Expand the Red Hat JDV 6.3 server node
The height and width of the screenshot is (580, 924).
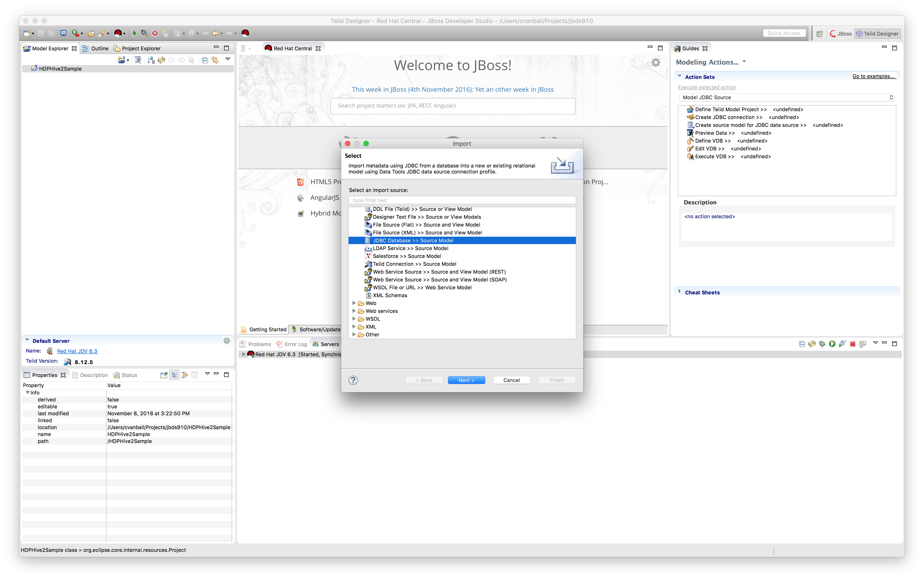coord(243,354)
